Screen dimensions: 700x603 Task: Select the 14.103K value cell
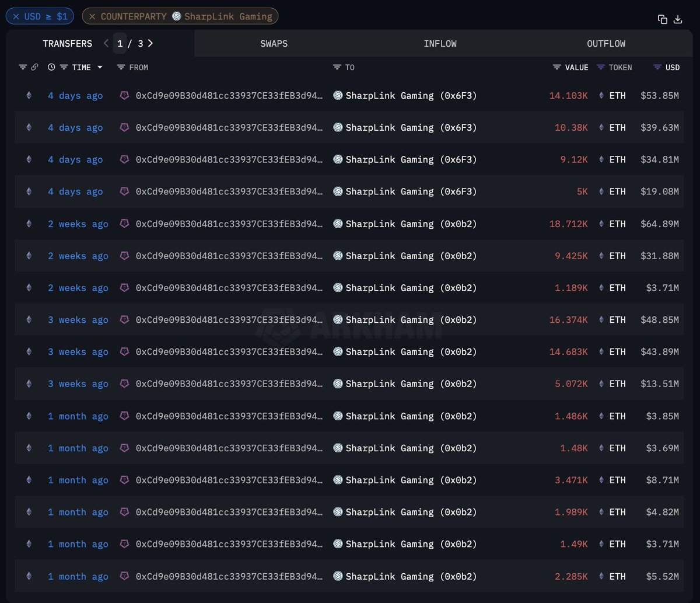point(569,96)
